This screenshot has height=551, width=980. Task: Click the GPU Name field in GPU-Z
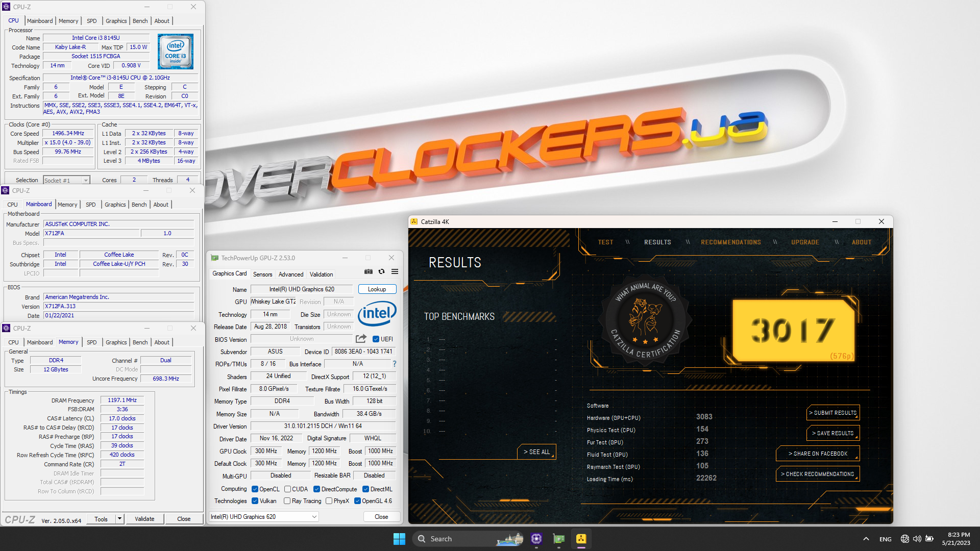coord(302,289)
